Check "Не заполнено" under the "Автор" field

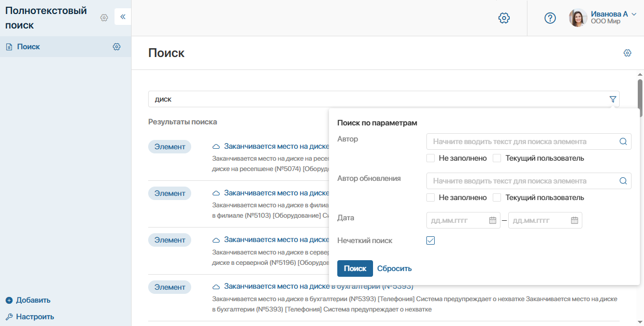click(x=431, y=158)
